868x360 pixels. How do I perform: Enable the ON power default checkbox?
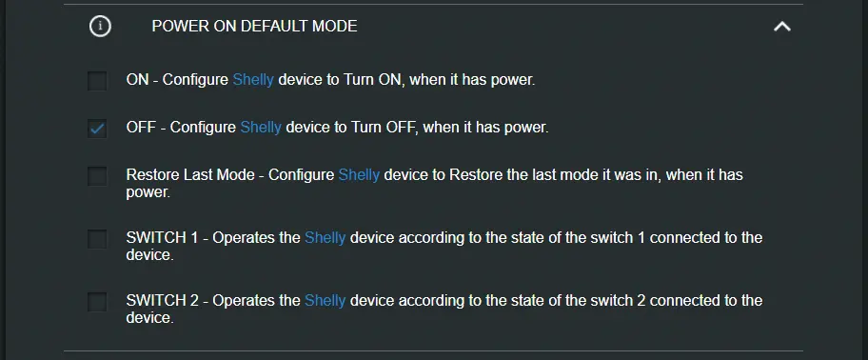(x=97, y=81)
